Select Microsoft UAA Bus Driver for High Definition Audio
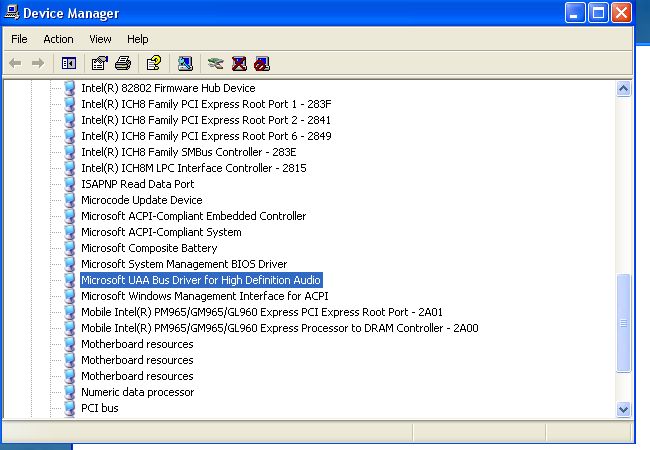650x450 pixels. coord(201,280)
